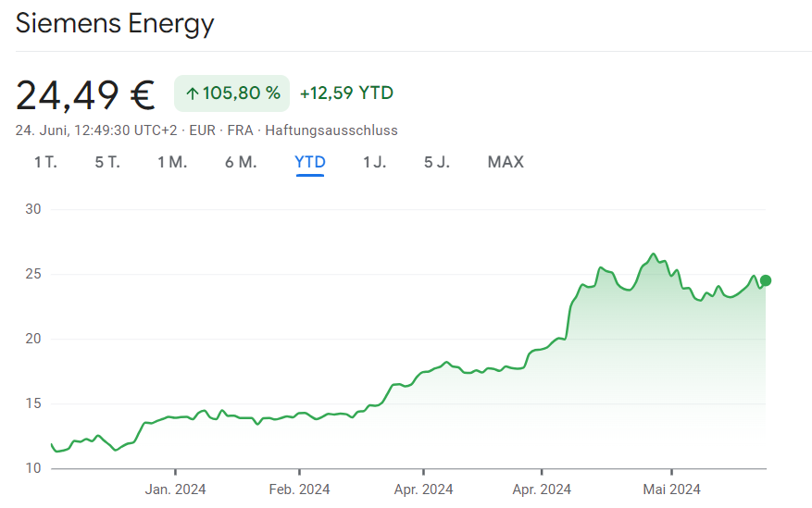Click the 25 y-axis label
Screen dimensions: 812x508
(x=33, y=274)
